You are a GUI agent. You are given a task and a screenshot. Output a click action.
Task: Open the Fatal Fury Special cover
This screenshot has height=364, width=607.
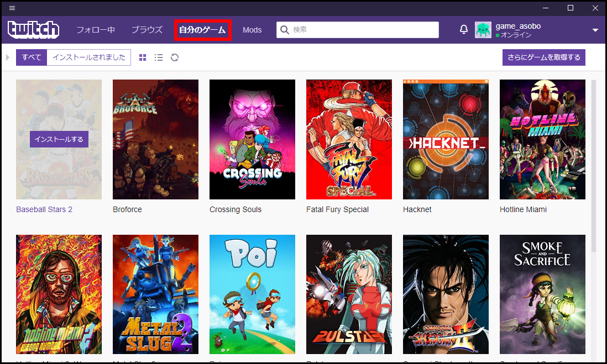pyautogui.click(x=349, y=140)
